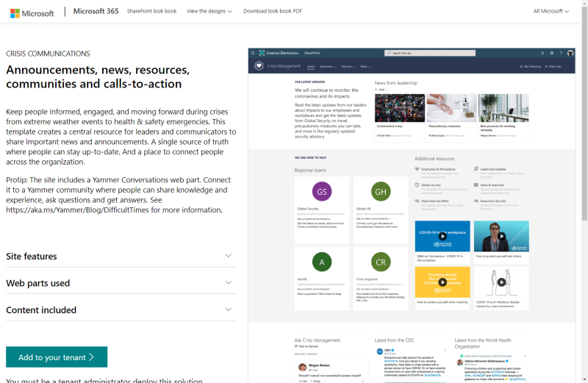Open the Services navigation menu

point(348,66)
